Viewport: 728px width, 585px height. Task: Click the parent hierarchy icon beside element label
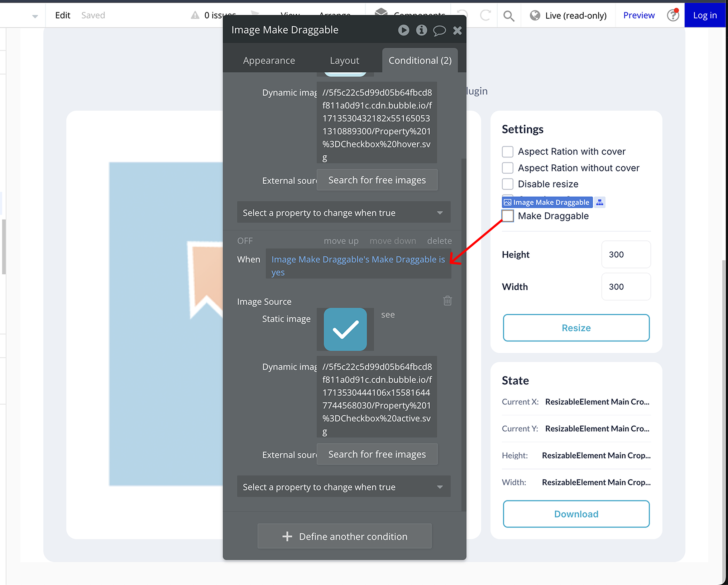click(x=599, y=202)
